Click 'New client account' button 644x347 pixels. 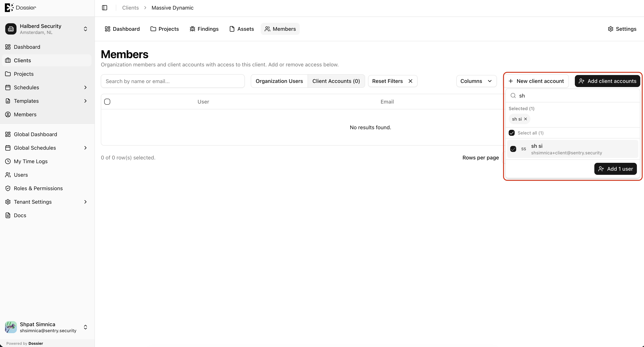point(536,81)
